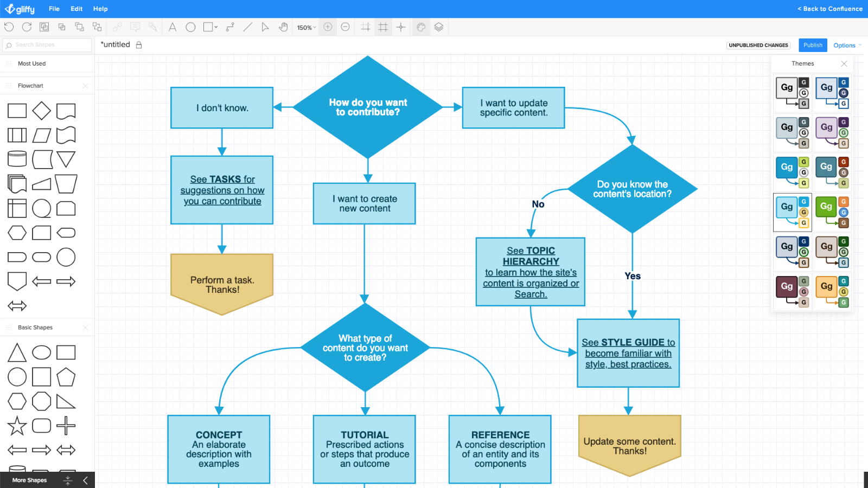This screenshot has height=488, width=868.
Task: Remove the Basic Shapes library
Action: pos(85,328)
